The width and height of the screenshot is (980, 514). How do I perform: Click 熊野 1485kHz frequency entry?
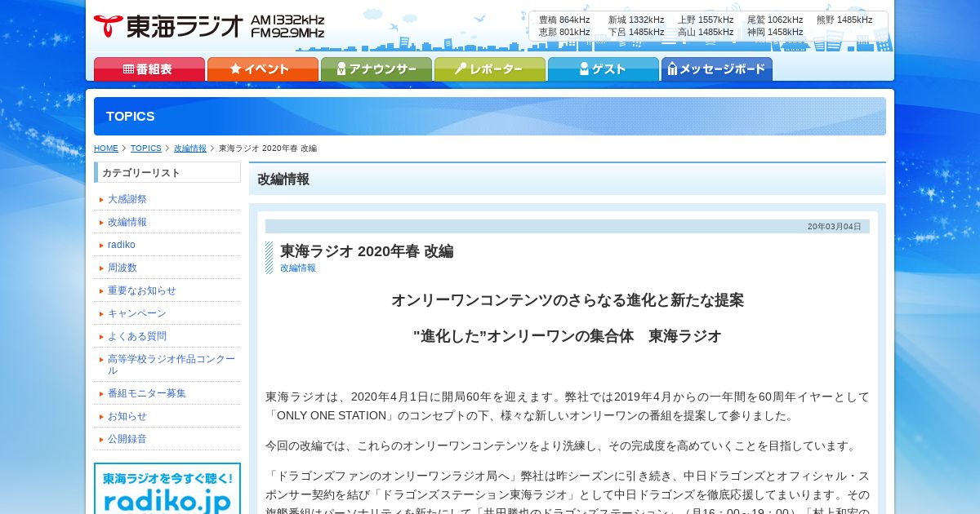pyautogui.click(x=844, y=20)
